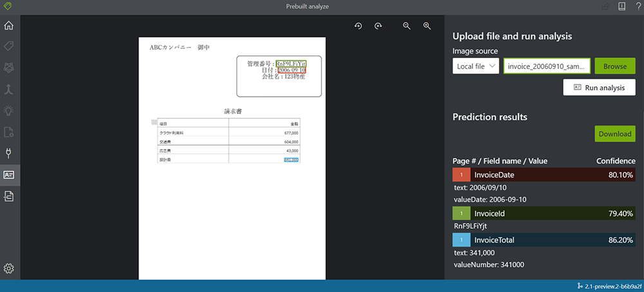Rotate the document counterclockwise

[359, 26]
